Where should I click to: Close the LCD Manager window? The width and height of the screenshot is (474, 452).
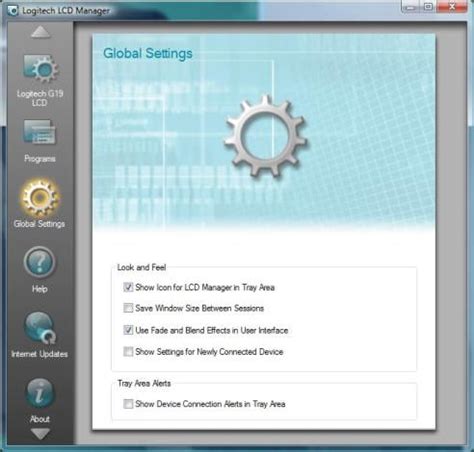452,7
